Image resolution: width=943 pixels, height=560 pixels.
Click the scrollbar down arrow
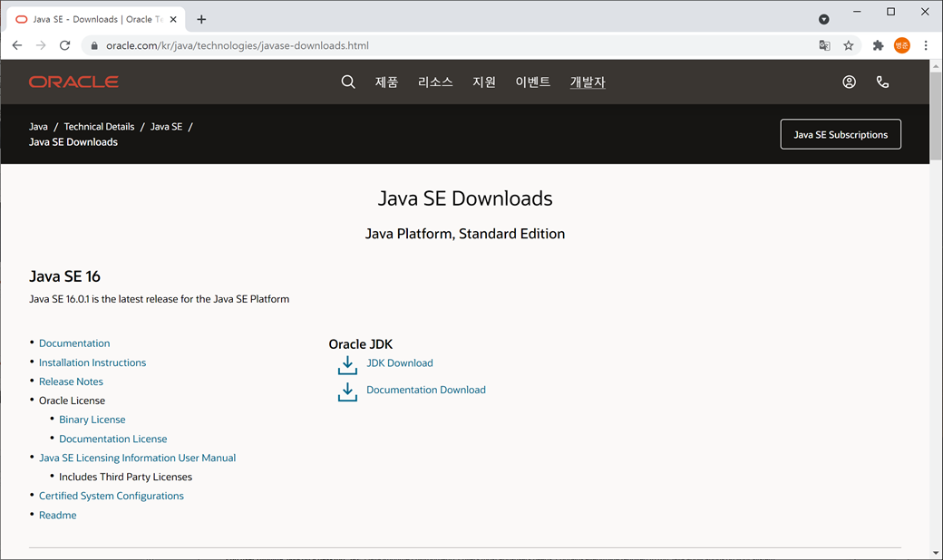pyautogui.click(x=935, y=553)
